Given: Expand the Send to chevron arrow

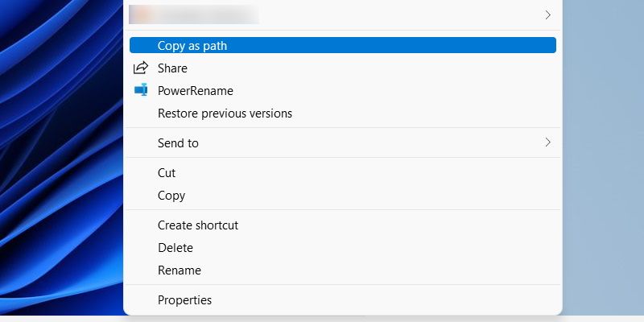Looking at the screenshot, I should click(x=547, y=142).
